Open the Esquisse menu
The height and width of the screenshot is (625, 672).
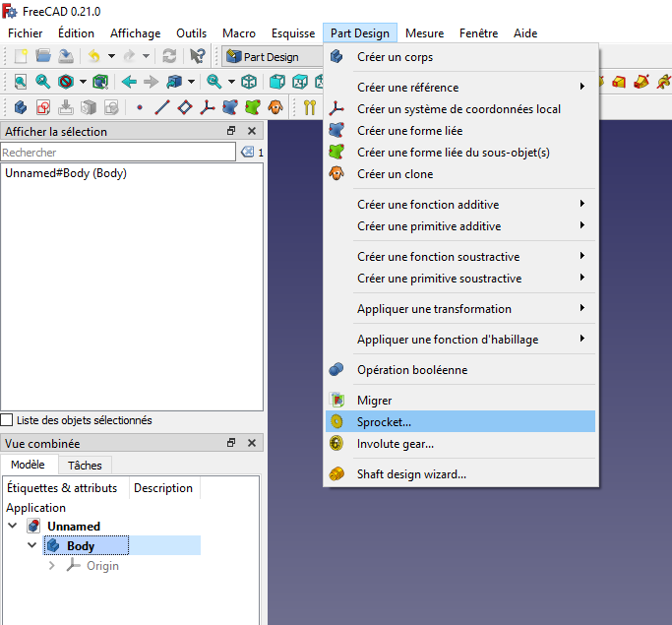click(x=293, y=33)
